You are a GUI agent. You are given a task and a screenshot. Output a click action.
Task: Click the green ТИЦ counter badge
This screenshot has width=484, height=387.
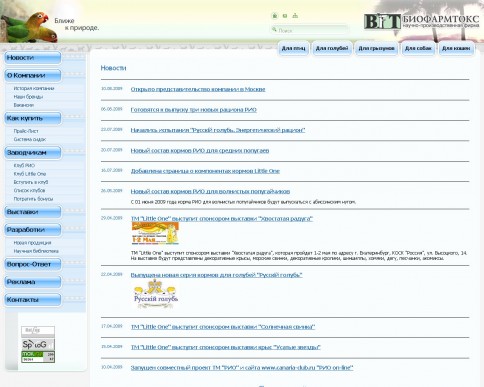click(x=38, y=357)
